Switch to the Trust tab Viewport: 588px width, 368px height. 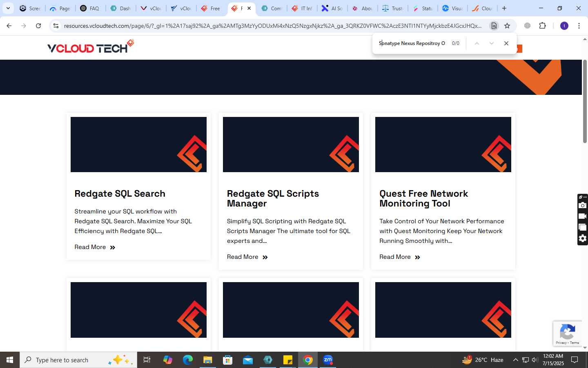[393, 8]
